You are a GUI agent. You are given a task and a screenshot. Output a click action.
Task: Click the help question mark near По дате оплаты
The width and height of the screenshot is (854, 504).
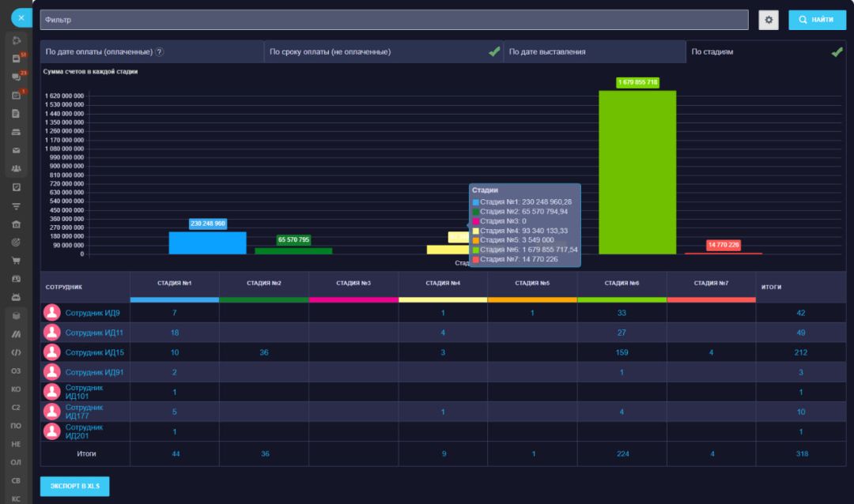(x=159, y=52)
